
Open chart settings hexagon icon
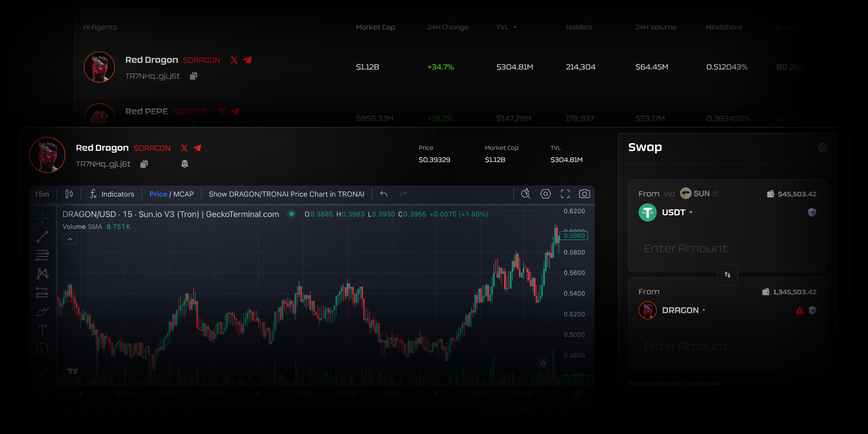tap(545, 194)
